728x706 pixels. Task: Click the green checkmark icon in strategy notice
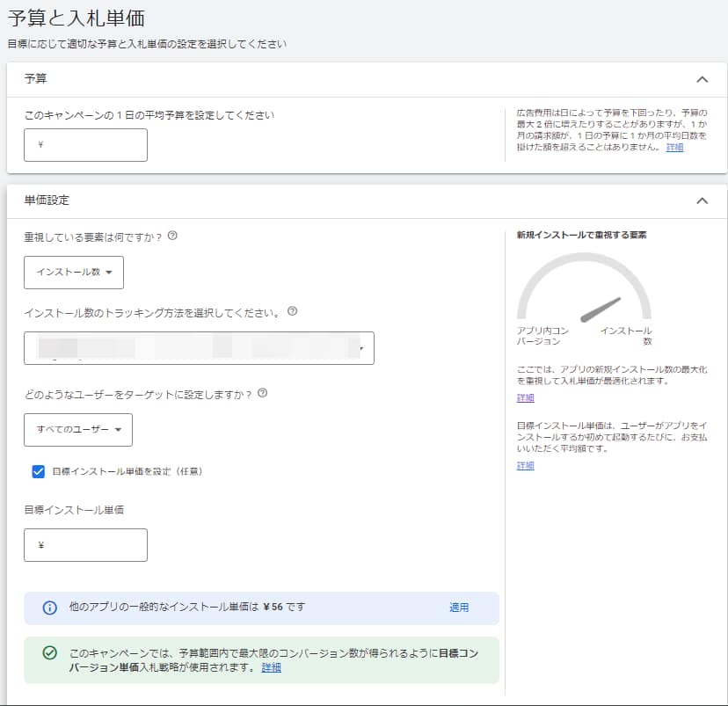click(50, 652)
